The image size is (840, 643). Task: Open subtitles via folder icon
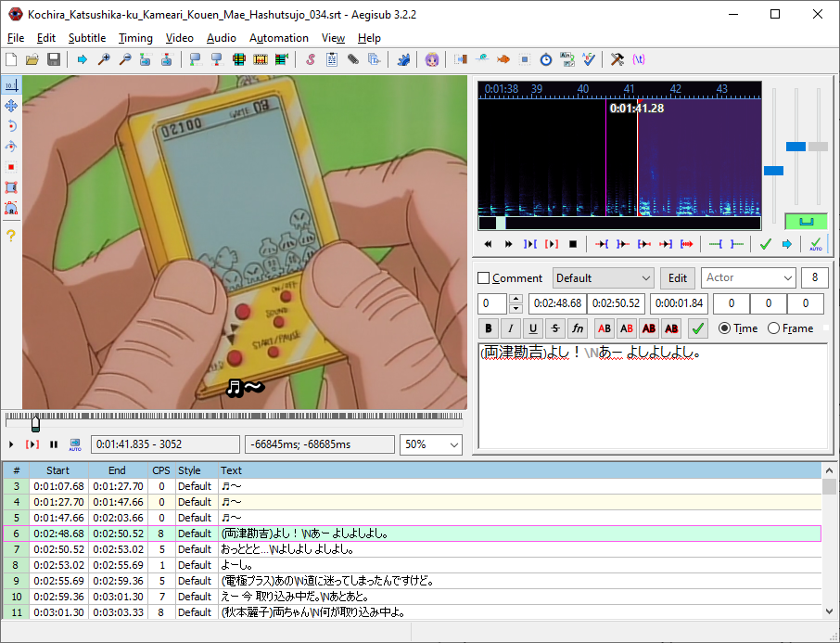pos(32,59)
